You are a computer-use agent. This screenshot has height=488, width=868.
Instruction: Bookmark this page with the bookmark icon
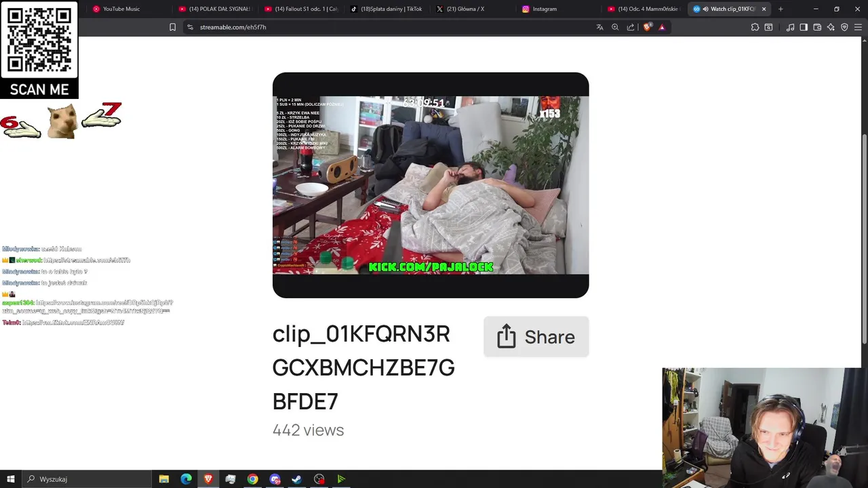tap(172, 27)
